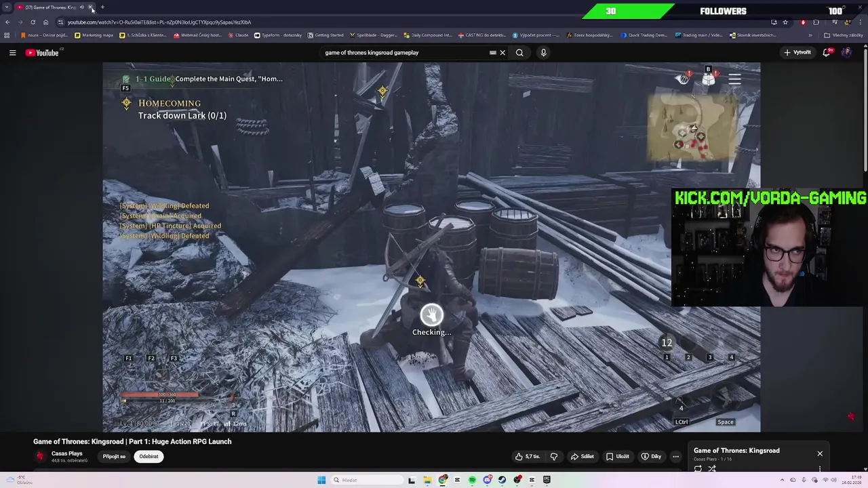Click the search field with 'game of thrones kingsroad gameplay'
The image size is (868, 488).
[x=406, y=52]
